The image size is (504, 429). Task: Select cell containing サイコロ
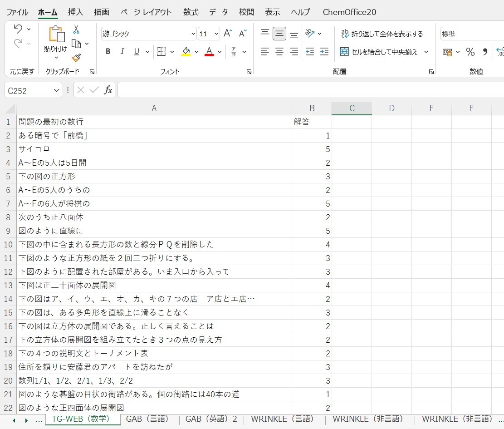[154, 149]
